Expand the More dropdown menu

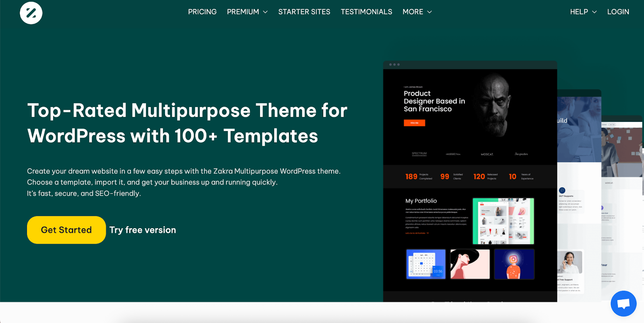pos(417,12)
